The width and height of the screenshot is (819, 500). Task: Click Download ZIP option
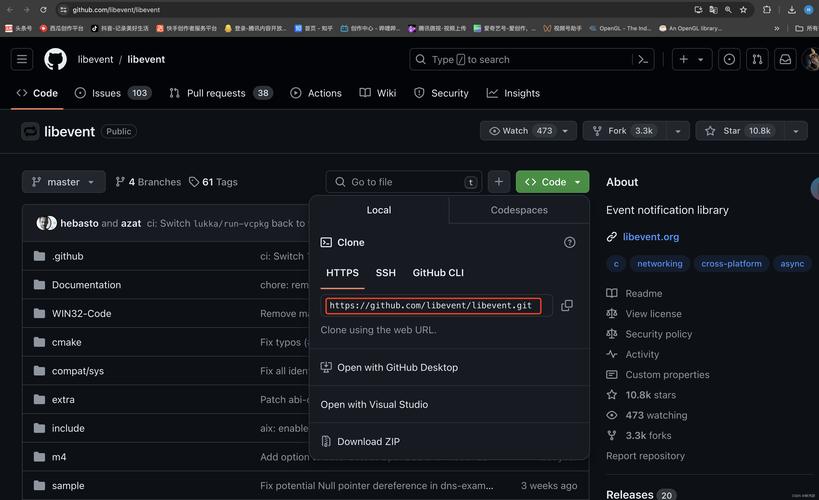[368, 441]
